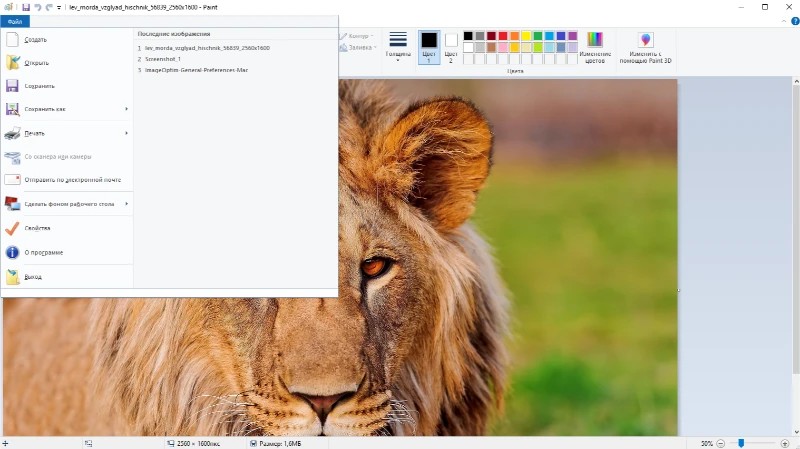Click the Выход exit icon

click(x=12, y=277)
